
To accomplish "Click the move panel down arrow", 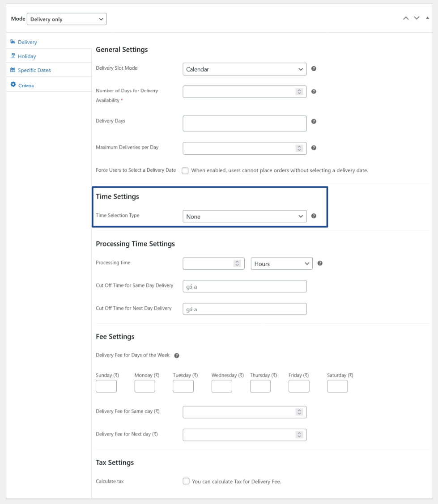I will tap(417, 18).
